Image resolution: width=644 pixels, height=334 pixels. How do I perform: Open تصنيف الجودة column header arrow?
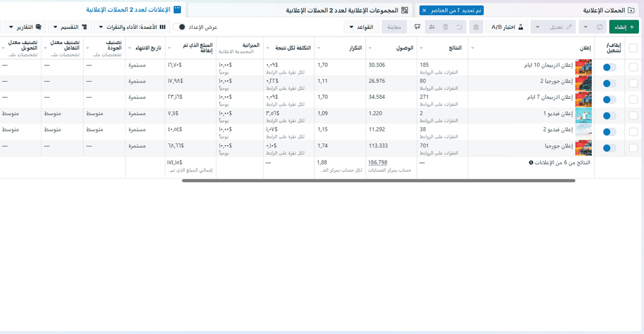(87, 48)
